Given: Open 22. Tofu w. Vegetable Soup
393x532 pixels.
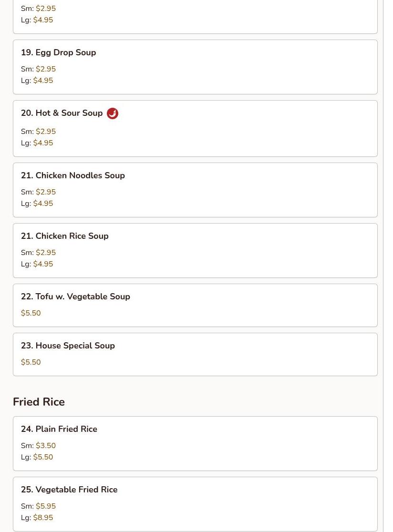Looking at the screenshot, I should 195,306.
